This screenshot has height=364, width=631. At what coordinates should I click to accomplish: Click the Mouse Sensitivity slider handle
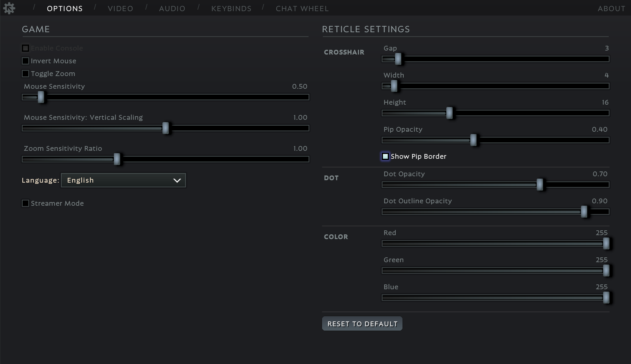coord(41,97)
